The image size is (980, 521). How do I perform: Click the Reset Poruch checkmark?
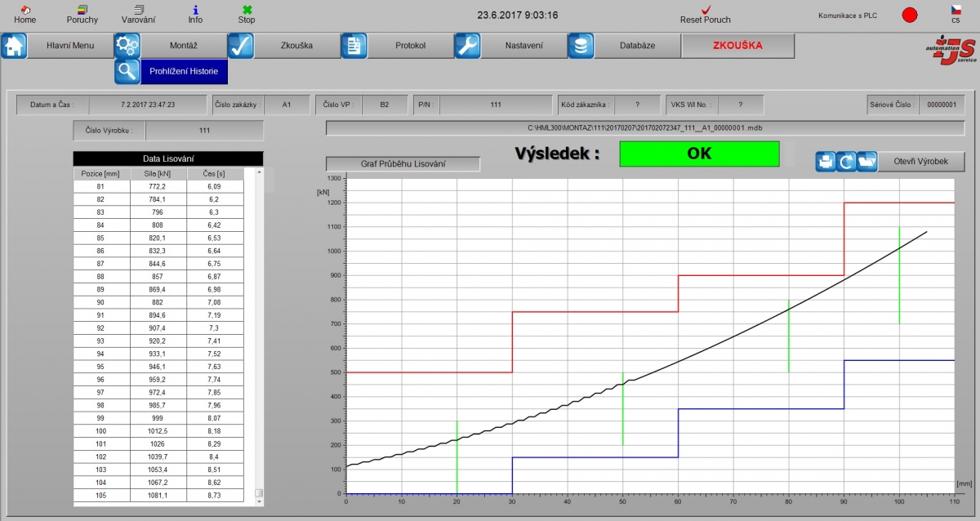click(x=706, y=10)
